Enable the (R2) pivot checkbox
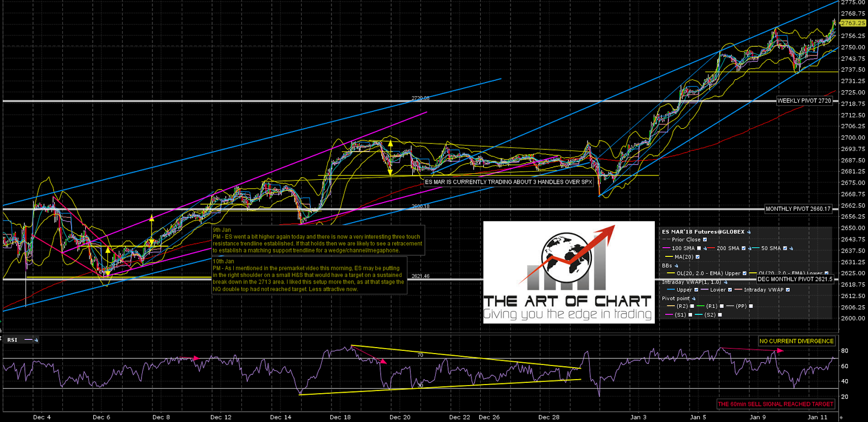Viewport: 868px width, 422px height. click(692, 306)
